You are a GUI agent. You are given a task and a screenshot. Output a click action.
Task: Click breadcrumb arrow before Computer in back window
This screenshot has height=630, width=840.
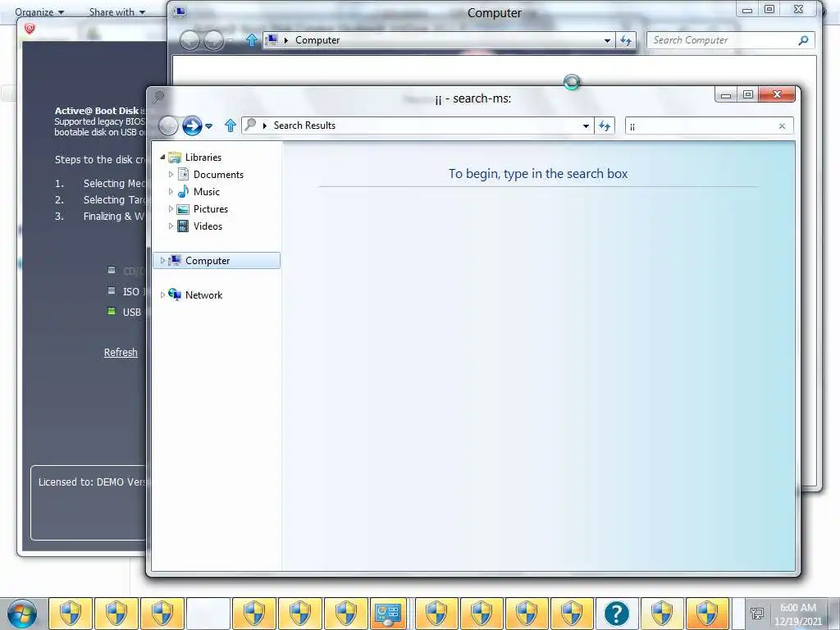[x=286, y=40]
